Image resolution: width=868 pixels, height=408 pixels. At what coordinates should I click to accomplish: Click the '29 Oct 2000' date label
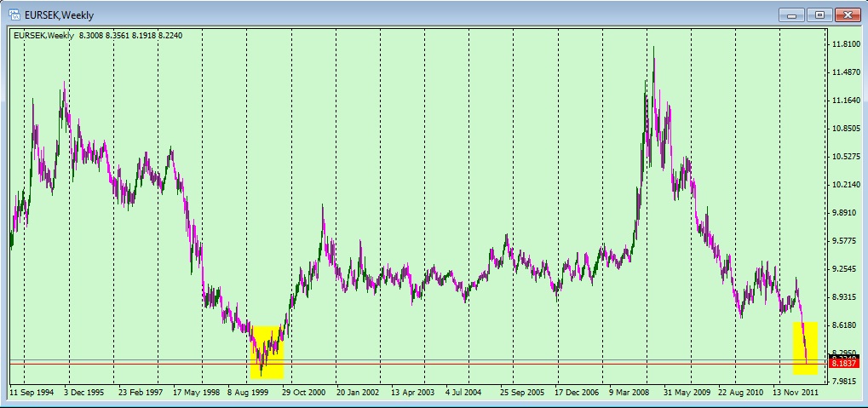click(x=303, y=392)
